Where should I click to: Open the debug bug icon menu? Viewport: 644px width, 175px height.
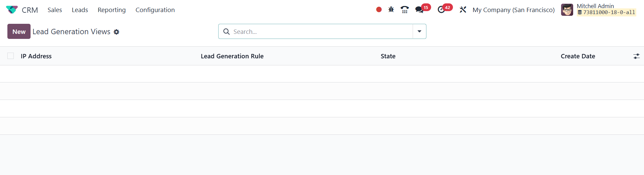(x=391, y=10)
